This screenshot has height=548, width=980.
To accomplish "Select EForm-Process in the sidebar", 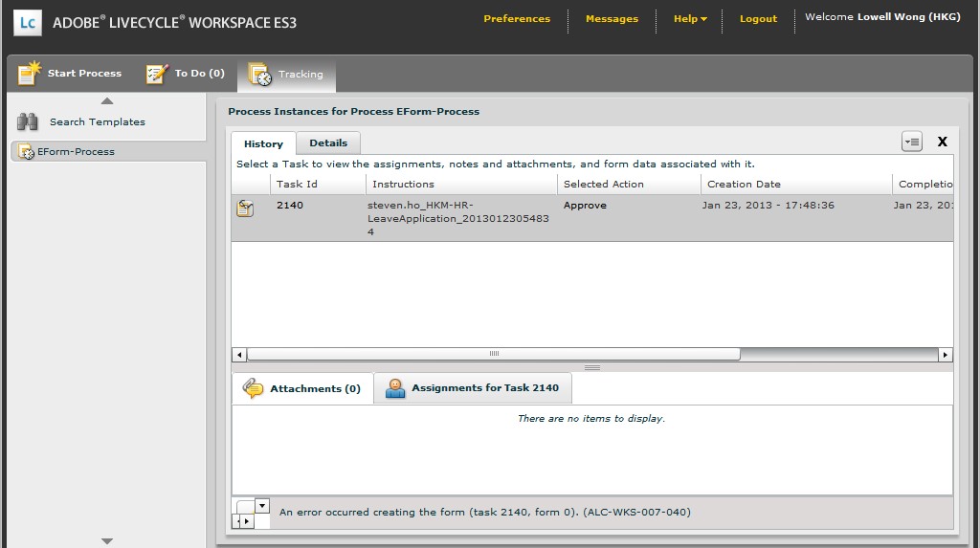I will point(108,151).
